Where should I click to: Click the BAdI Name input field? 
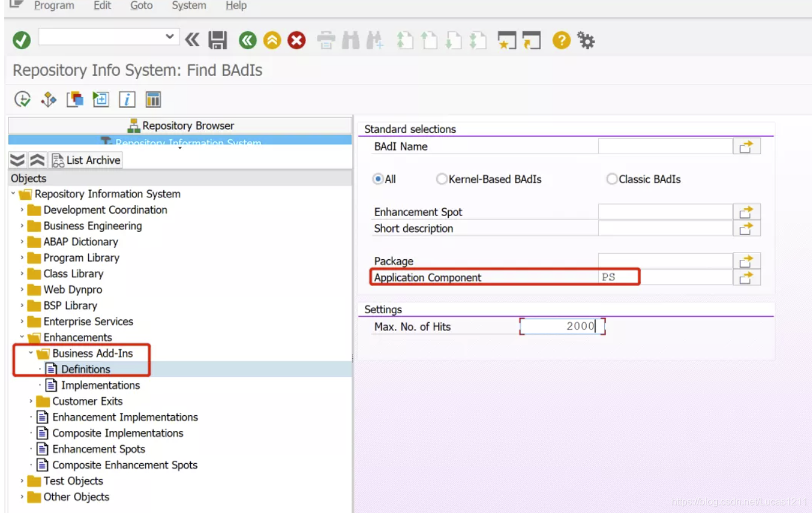pos(665,146)
